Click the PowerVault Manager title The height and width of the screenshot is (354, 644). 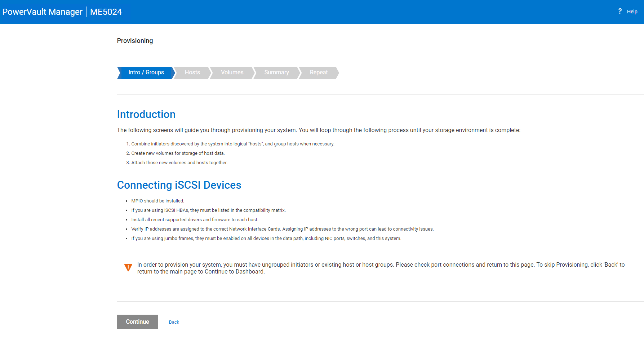(43, 12)
